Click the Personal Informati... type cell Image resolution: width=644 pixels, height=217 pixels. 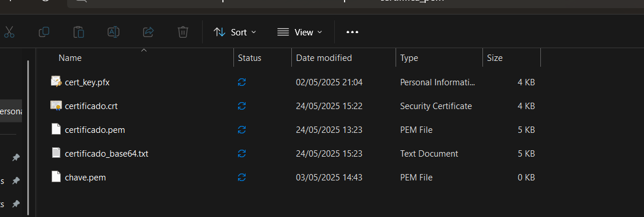pyautogui.click(x=438, y=82)
